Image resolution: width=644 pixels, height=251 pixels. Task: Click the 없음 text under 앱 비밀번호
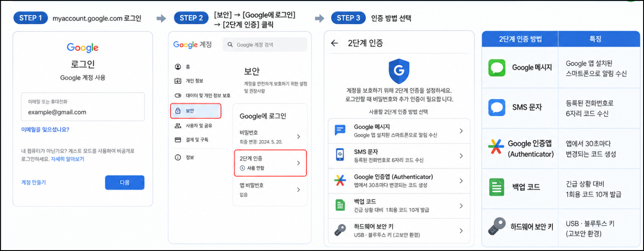[244, 195]
